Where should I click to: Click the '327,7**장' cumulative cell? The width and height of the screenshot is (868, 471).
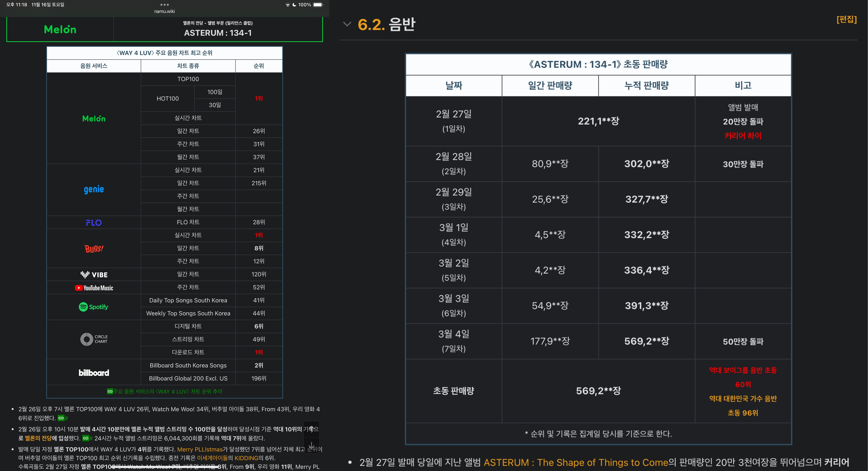(647, 199)
